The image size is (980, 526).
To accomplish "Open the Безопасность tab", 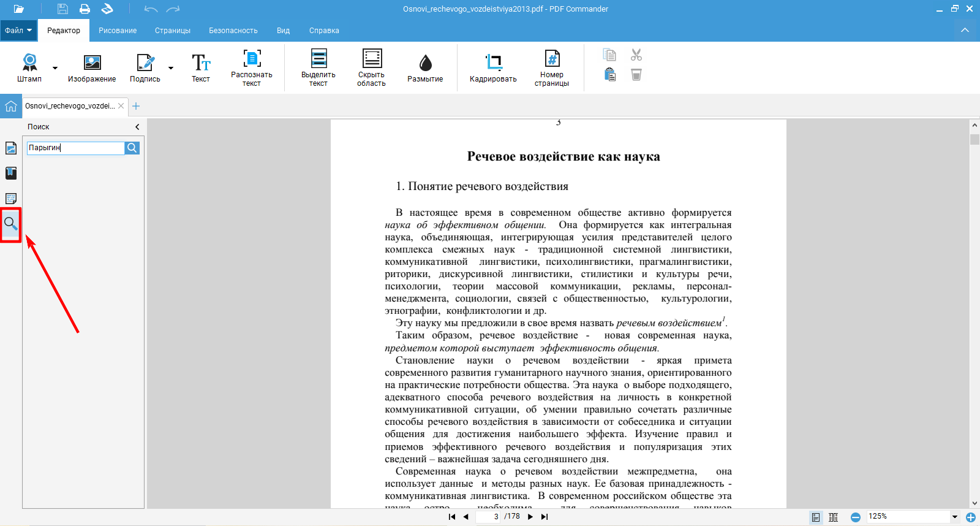I will (233, 30).
